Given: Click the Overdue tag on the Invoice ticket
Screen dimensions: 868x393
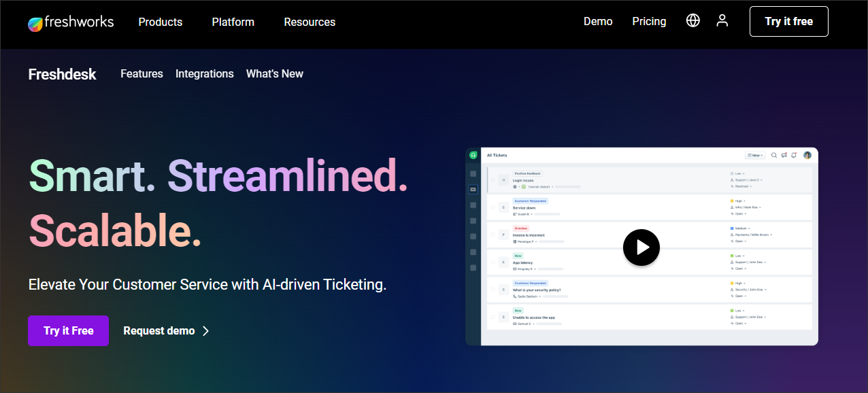Looking at the screenshot, I should point(521,228).
